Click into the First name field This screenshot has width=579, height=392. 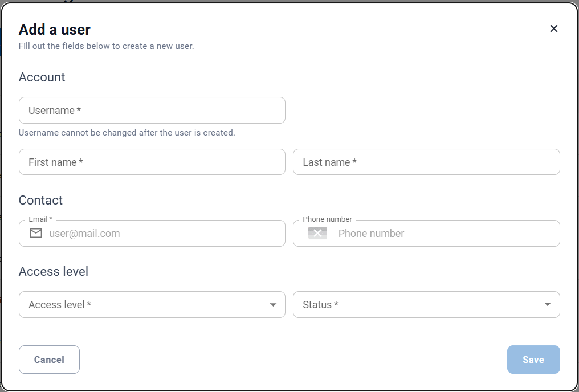tap(152, 162)
